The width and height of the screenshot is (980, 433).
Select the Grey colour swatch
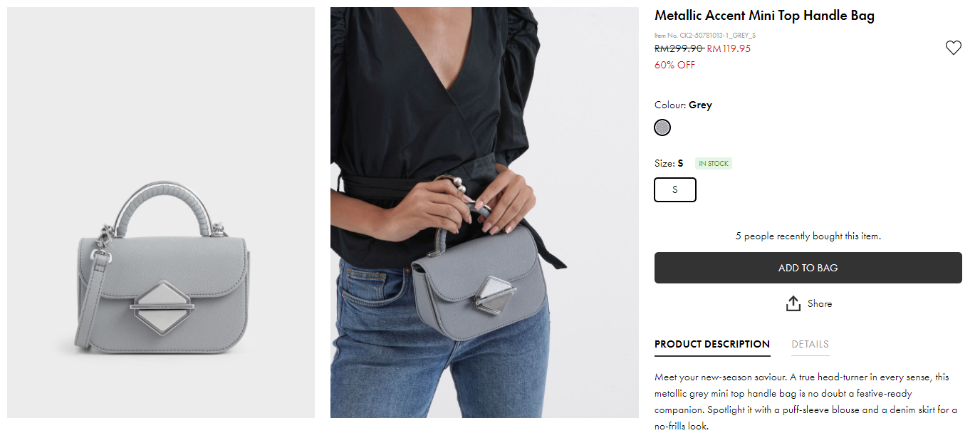tap(662, 127)
